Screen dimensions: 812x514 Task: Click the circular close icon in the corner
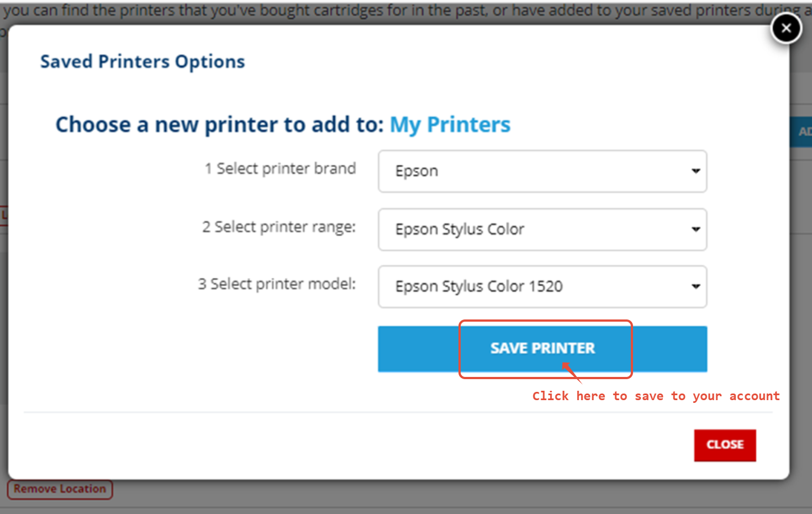pyautogui.click(x=786, y=28)
